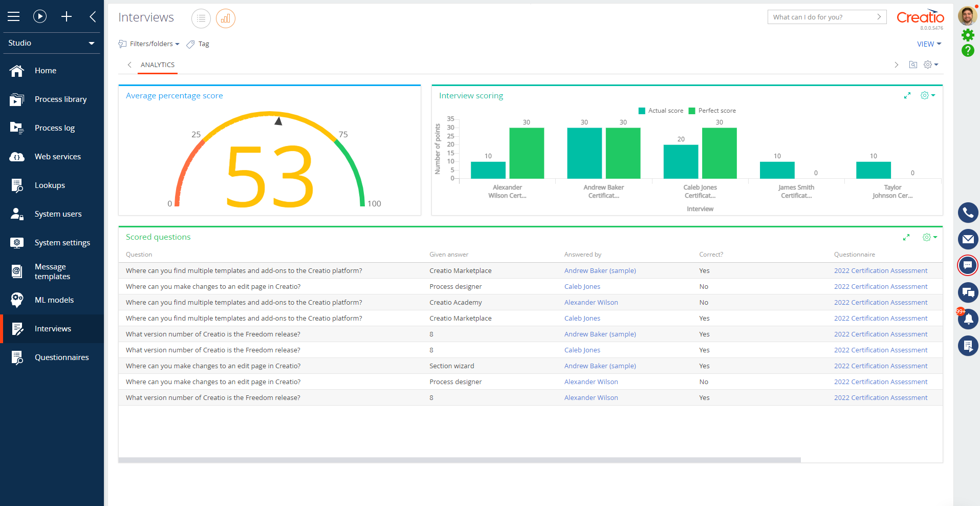Open the email panel icon

[x=968, y=239]
